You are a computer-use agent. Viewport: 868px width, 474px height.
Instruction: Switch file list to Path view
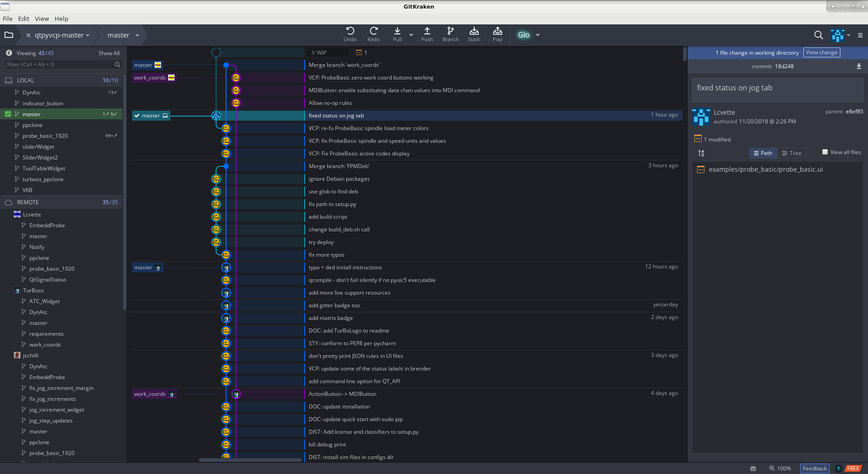pos(763,153)
